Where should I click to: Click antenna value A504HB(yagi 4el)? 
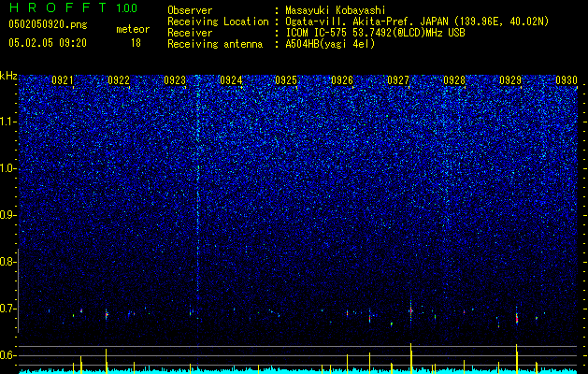pyautogui.click(x=330, y=44)
